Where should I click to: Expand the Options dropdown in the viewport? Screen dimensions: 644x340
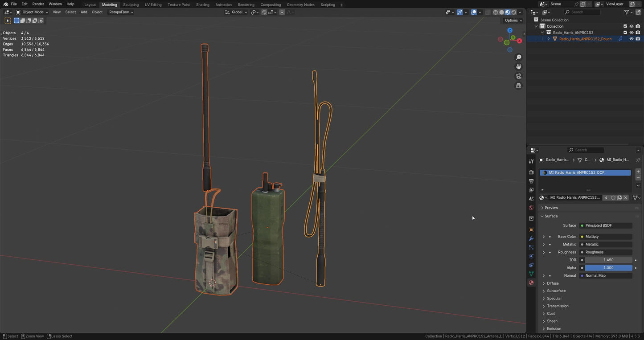pos(512,20)
